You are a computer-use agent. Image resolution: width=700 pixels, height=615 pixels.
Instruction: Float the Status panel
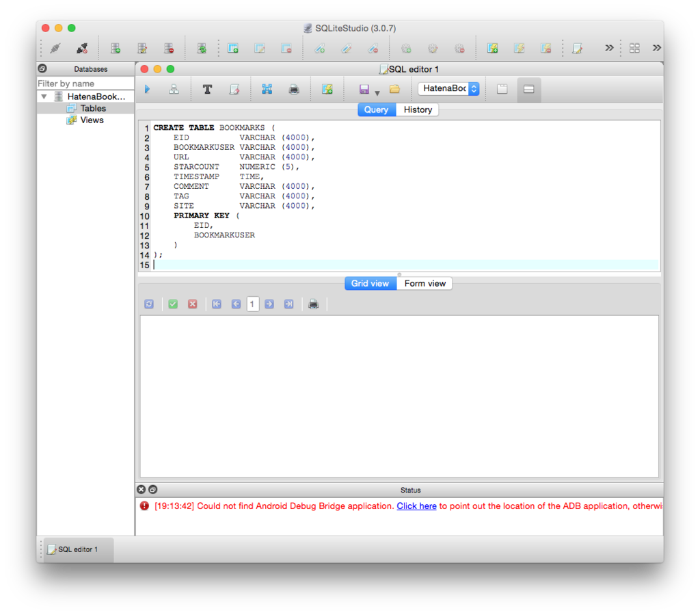coord(152,490)
